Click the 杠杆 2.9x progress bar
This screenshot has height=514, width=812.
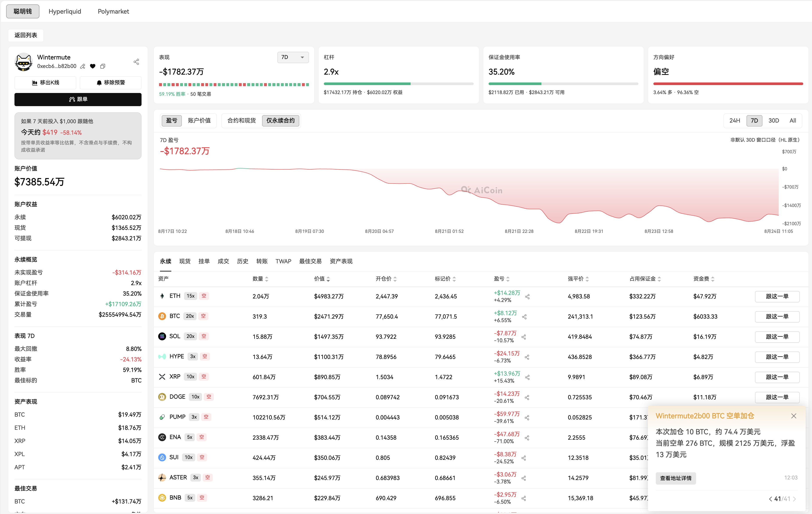click(x=398, y=84)
